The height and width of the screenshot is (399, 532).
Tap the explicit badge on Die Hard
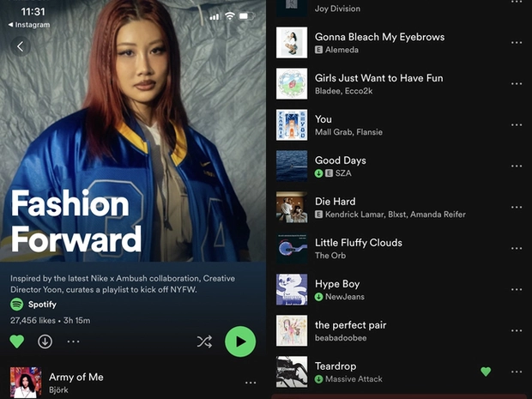(318, 215)
